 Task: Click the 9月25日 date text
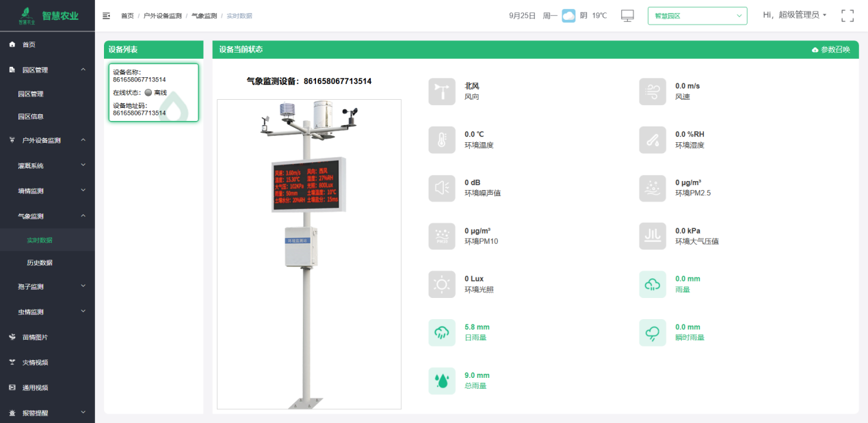[x=523, y=16]
